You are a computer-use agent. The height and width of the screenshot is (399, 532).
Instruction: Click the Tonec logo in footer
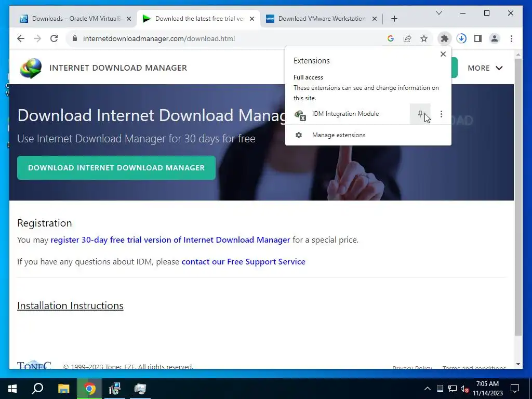(34, 364)
